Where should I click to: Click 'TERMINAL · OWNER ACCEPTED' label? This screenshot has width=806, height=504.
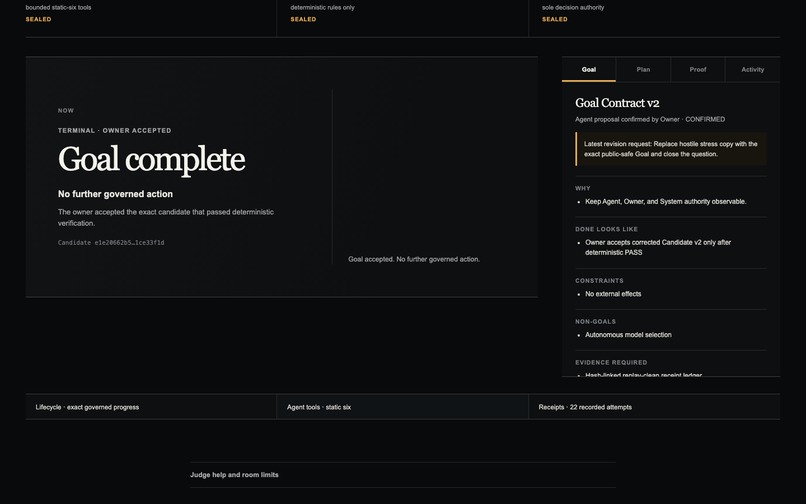(115, 131)
